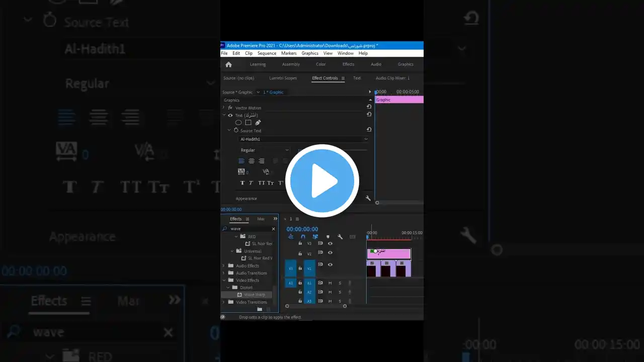This screenshot has height=362, width=644.
Task: Left-align the text
Action: point(242,161)
